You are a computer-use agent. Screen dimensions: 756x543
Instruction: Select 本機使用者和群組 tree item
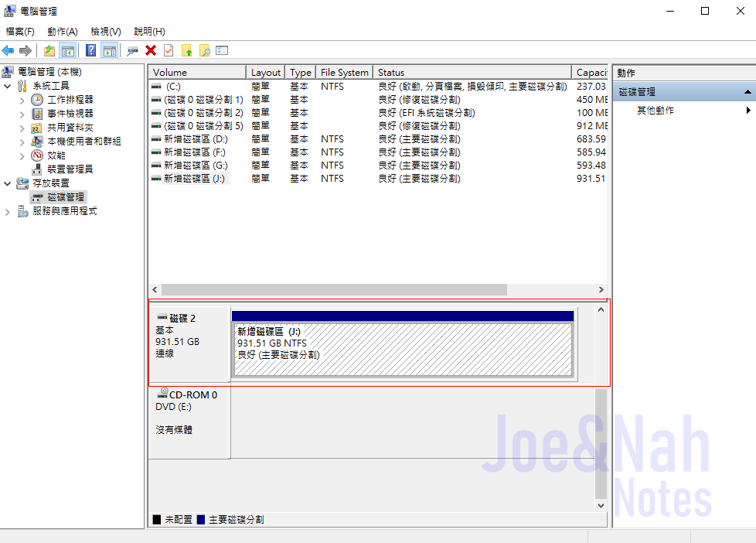point(84,142)
